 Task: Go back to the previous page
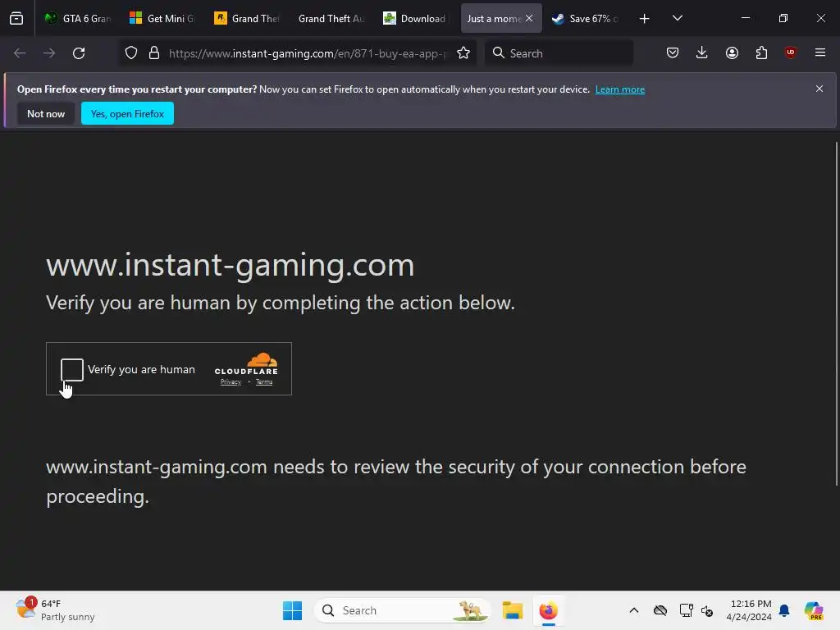(x=20, y=53)
